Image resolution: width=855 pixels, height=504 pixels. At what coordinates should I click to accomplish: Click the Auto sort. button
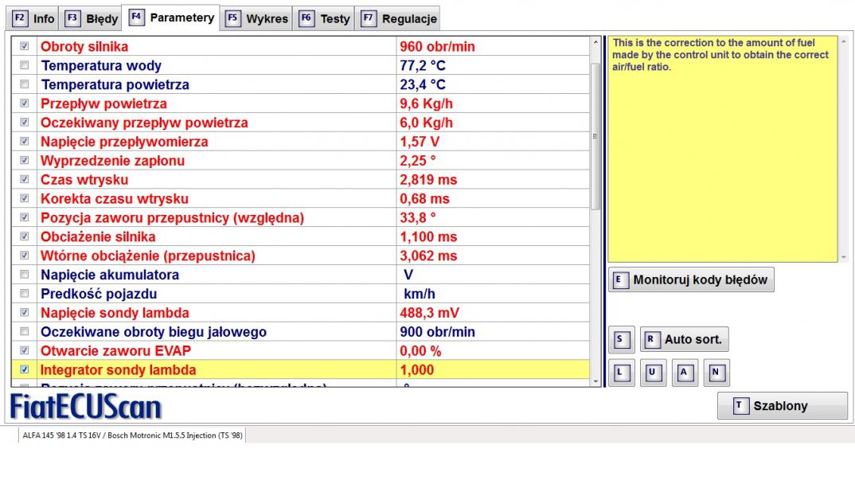point(685,339)
